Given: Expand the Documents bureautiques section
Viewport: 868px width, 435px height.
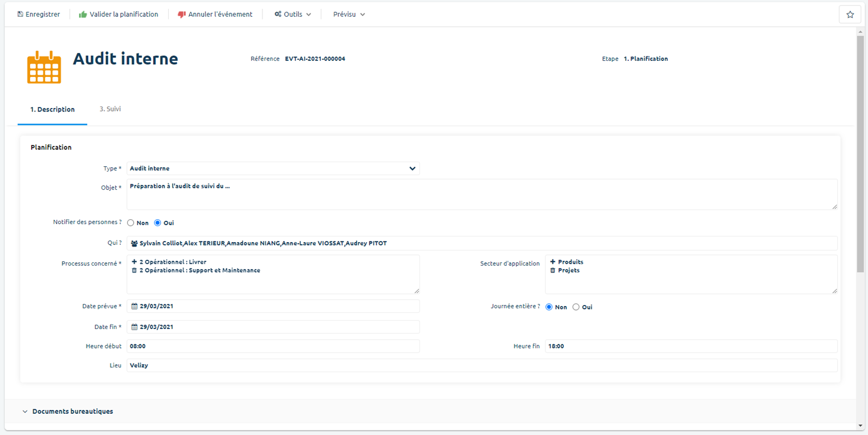Looking at the screenshot, I should [x=72, y=412].
